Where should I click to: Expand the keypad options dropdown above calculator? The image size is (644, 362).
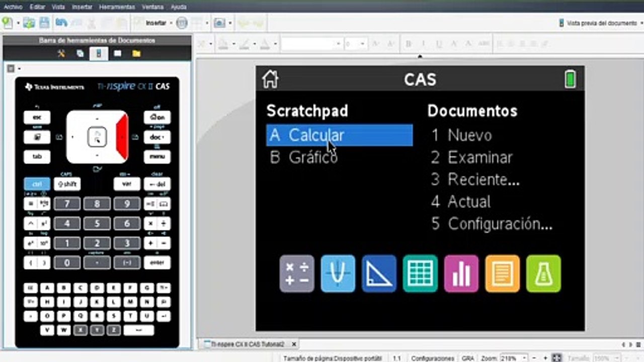[19, 68]
